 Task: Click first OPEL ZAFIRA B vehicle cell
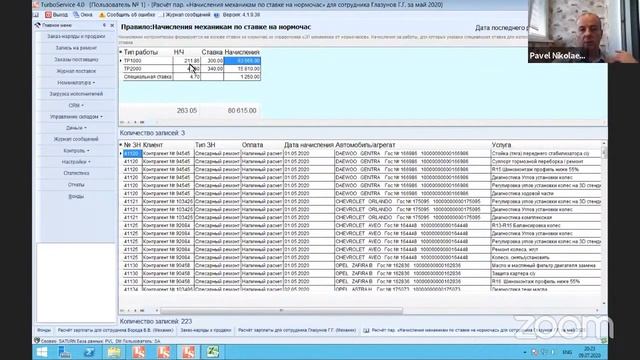(412, 266)
